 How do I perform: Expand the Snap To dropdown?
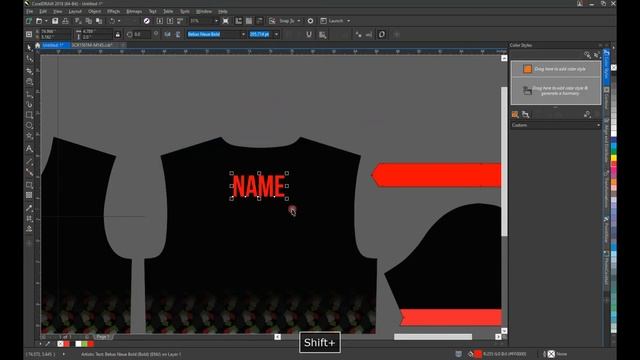click(x=299, y=21)
